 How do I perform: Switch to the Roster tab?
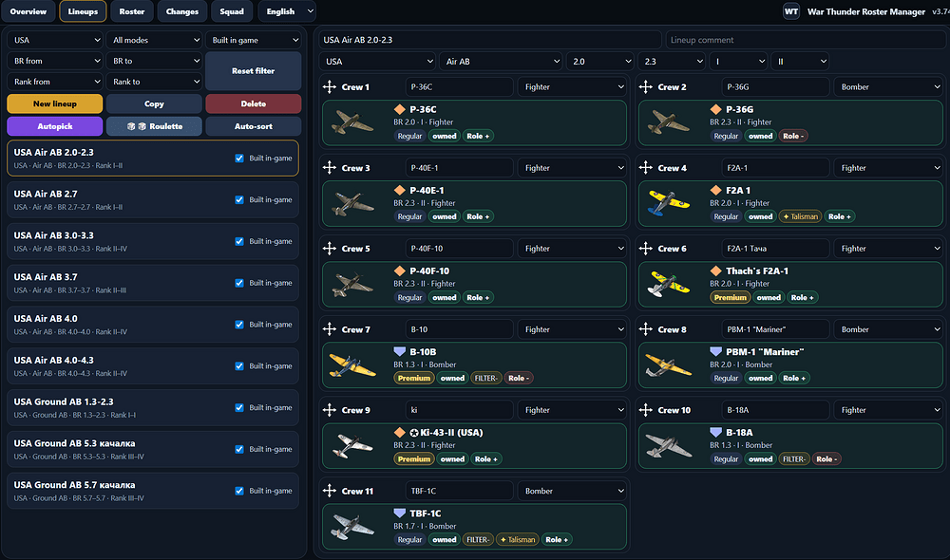coord(132,11)
